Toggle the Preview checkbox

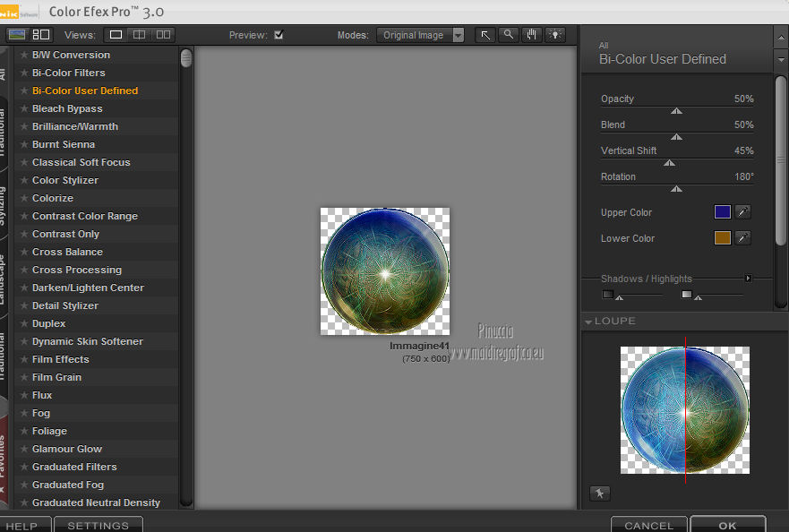pyautogui.click(x=279, y=35)
